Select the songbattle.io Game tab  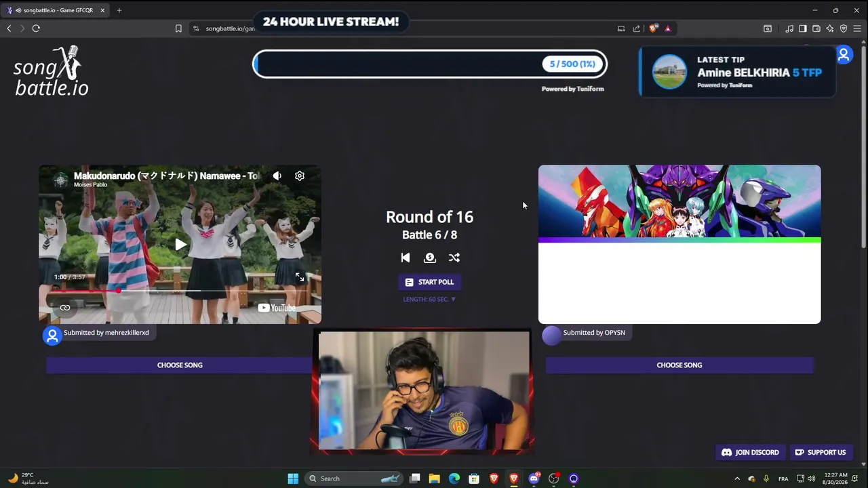point(54,10)
